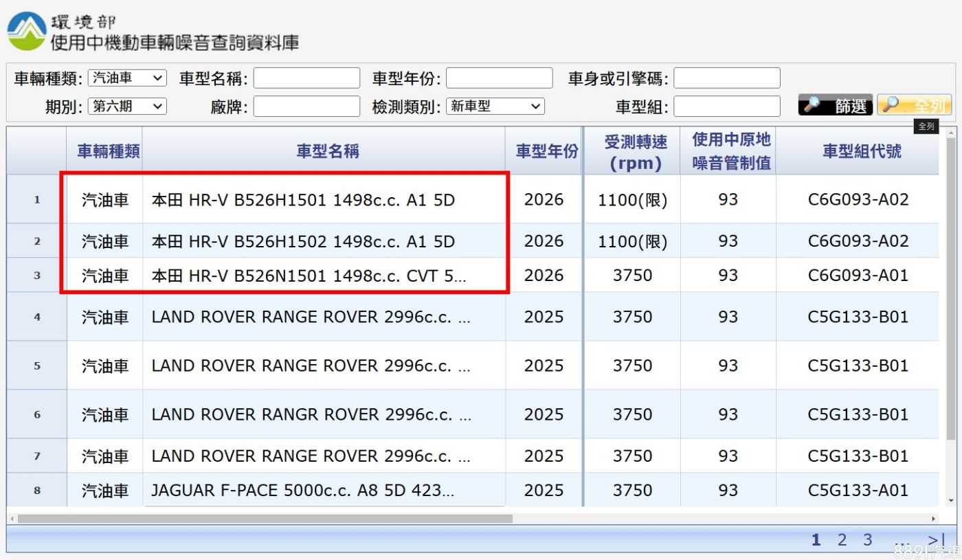Screen dimensions: 962x560
Task: Go to page 3 of results
Action: [868, 540]
